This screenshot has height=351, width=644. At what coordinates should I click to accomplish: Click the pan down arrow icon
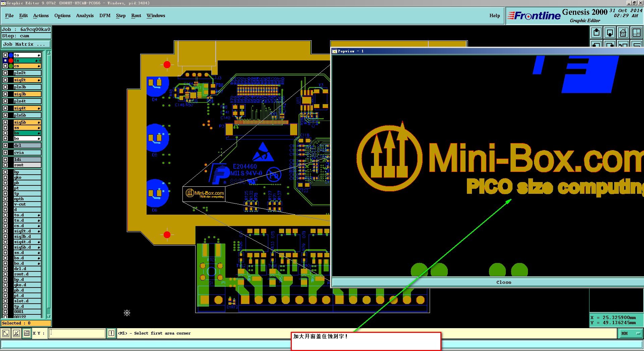610,33
